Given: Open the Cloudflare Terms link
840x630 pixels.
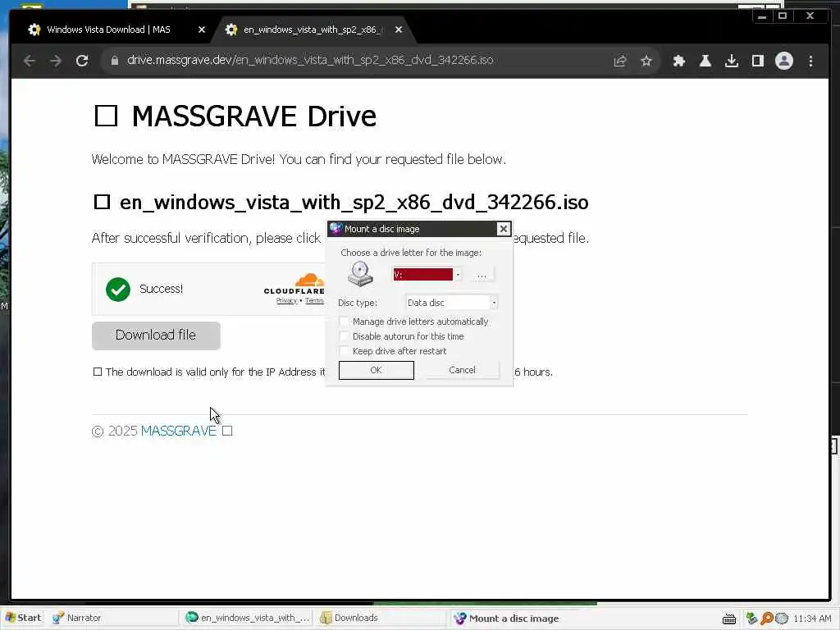Looking at the screenshot, I should (314, 300).
